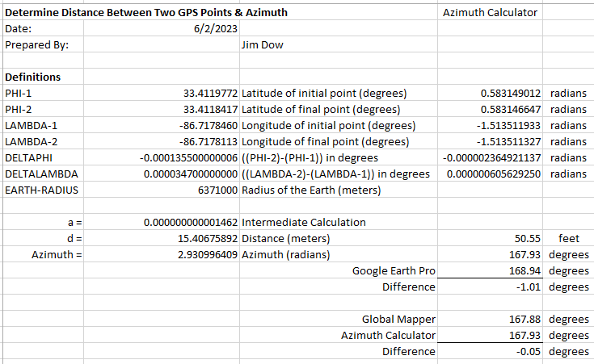This screenshot has width=594, height=364.
Task: Click the PHI-2 latitude value 33.4118417
Action: 209,110
